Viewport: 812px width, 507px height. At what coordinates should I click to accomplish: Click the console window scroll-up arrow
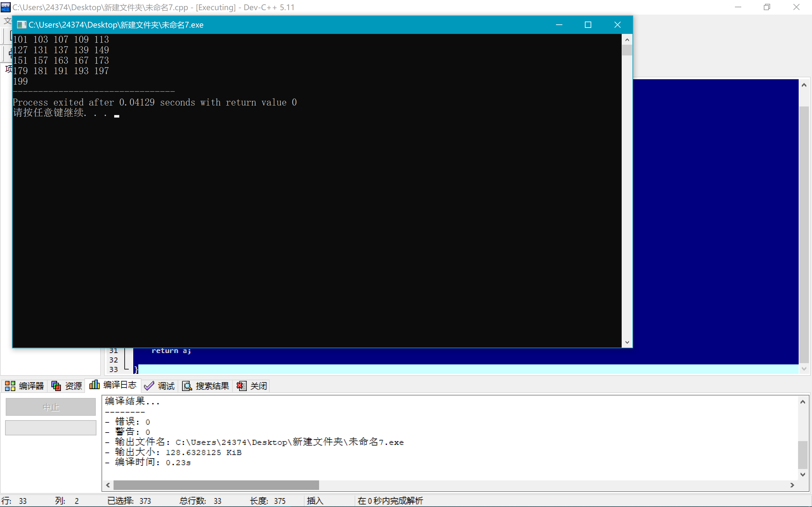coord(627,40)
